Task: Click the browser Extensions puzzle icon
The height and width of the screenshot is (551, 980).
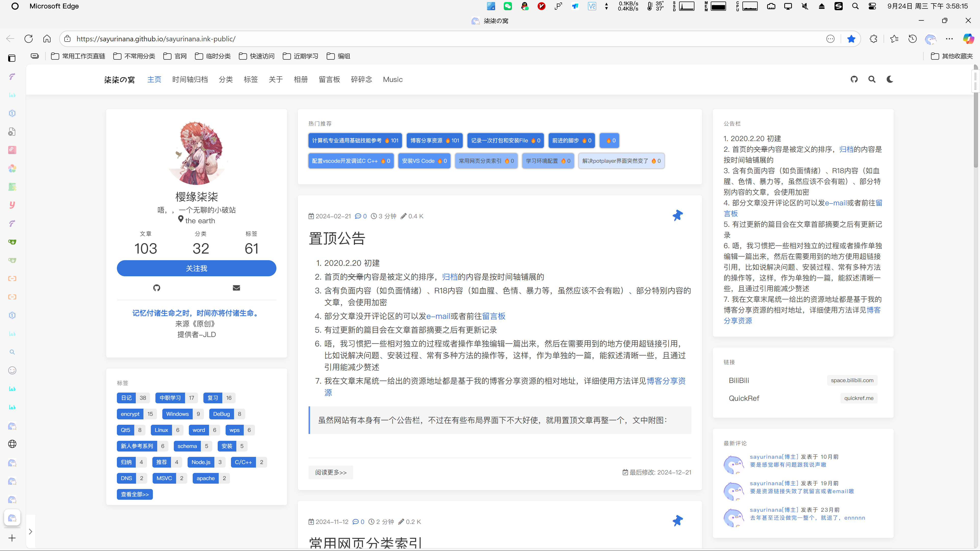Action: [874, 39]
